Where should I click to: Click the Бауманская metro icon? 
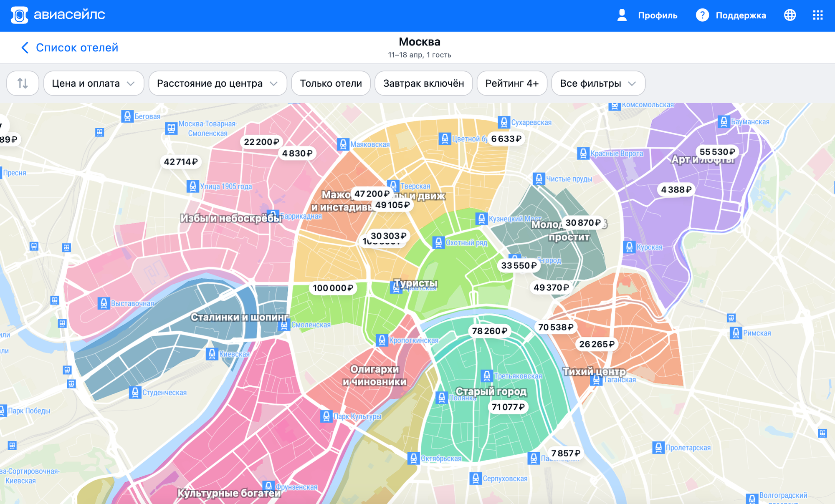(x=724, y=122)
